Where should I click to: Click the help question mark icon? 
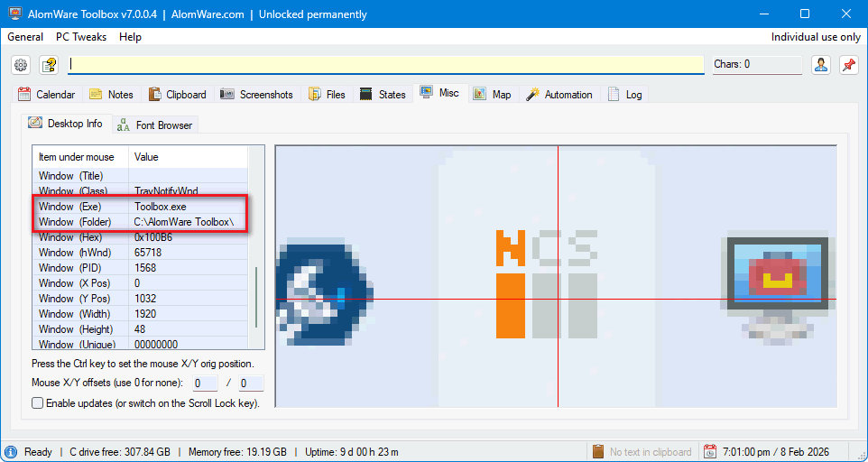coord(49,65)
